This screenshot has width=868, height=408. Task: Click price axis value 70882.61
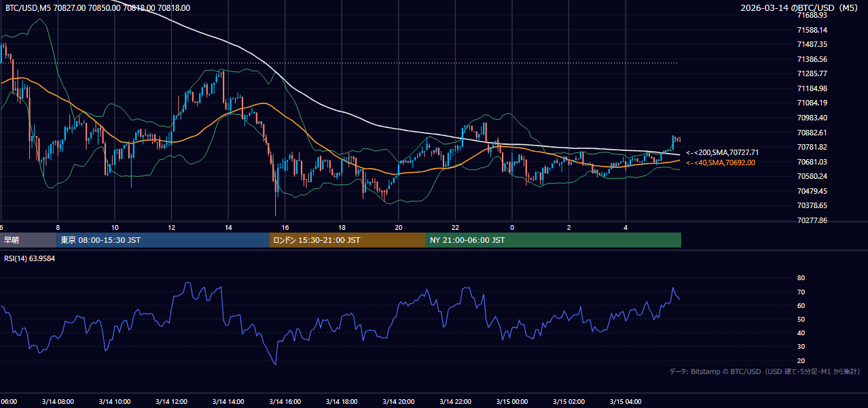coord(812,133)
